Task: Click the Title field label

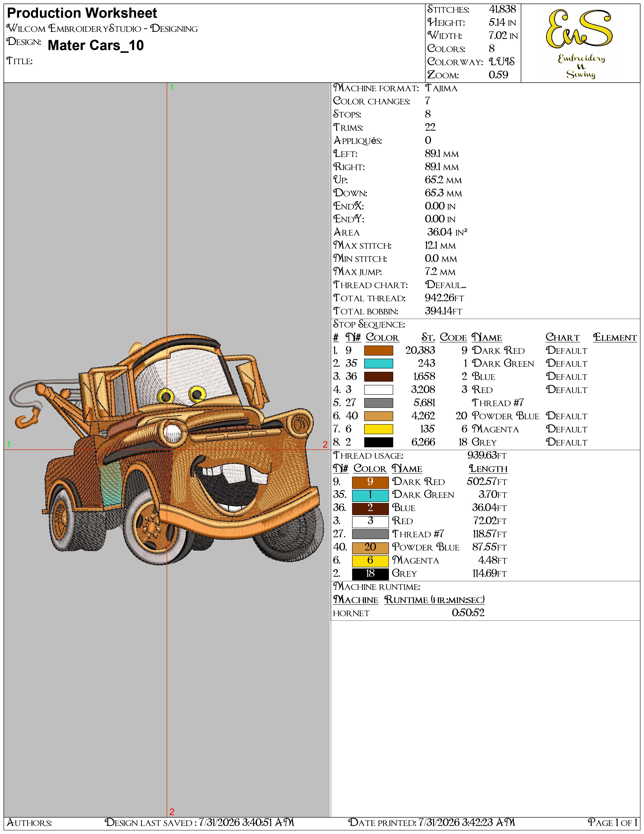Action: pos(19,61)
